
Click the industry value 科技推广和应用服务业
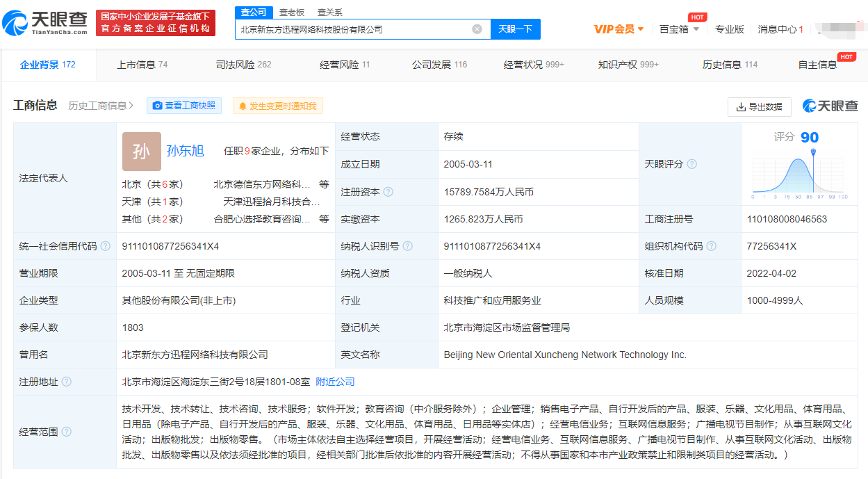pyautogui.click(x=492, y=300)
